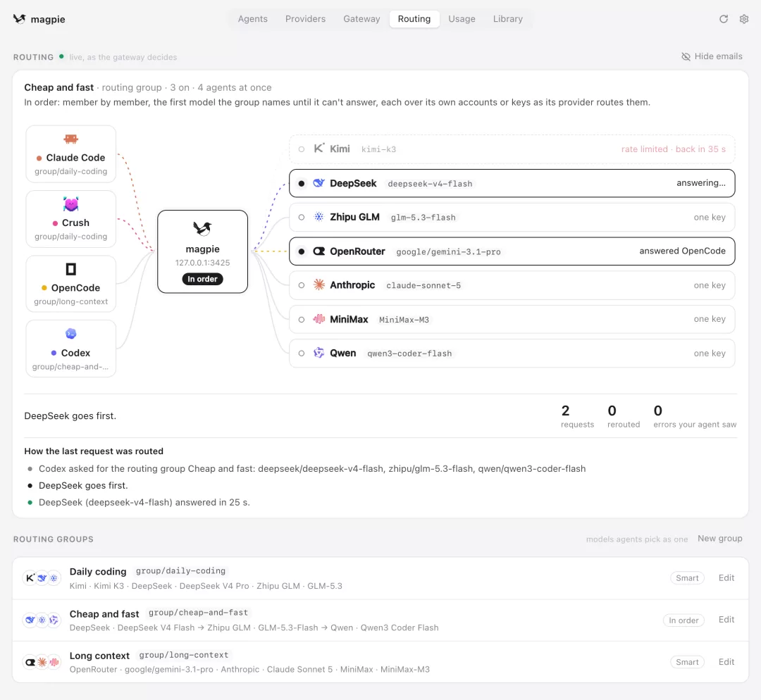
Task: Click the group/long-context tag in groups list
Action: 183,655
